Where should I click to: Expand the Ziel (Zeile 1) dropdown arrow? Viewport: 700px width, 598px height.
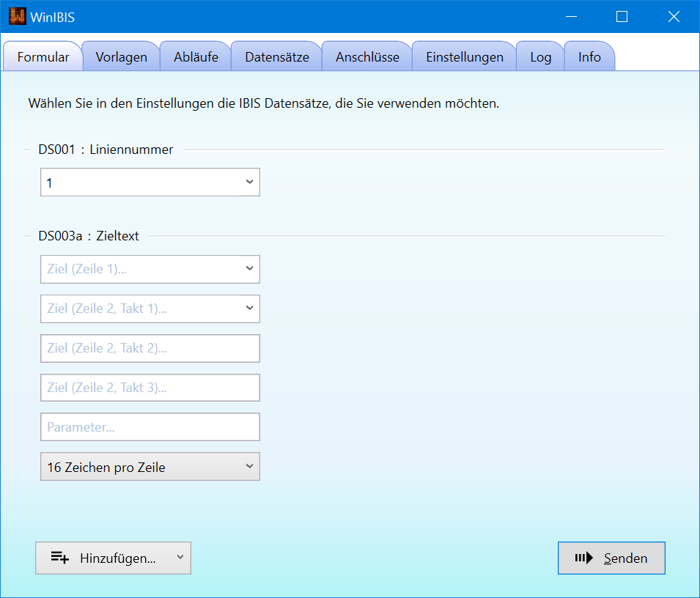[249, 268]
